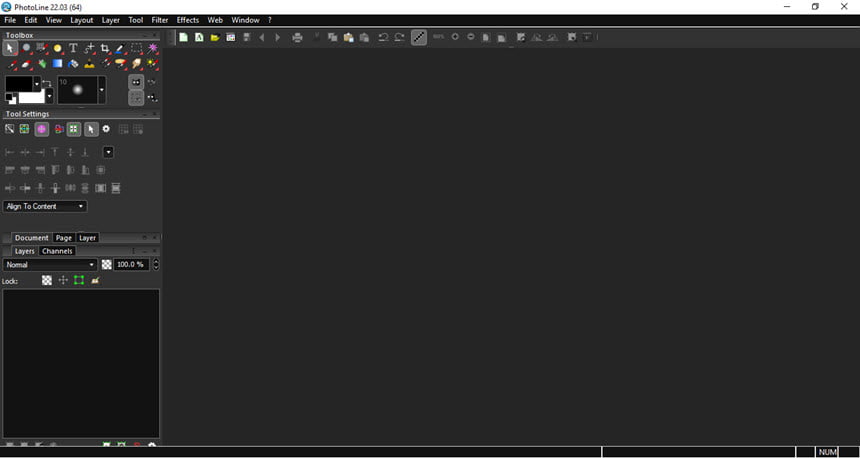Click the layer opacity 100.0 % field
The image size is (860, 458).
pyautogui.click(x=131, y=264)
